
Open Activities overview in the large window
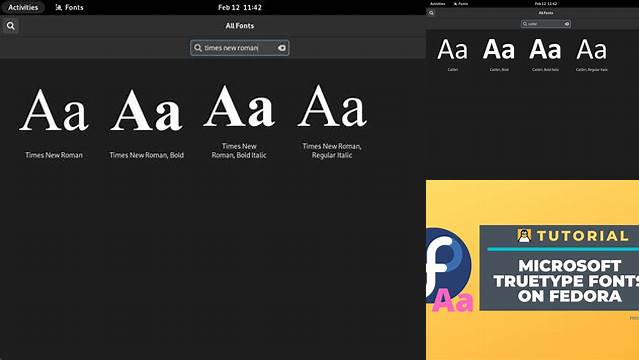pos(23,7)
